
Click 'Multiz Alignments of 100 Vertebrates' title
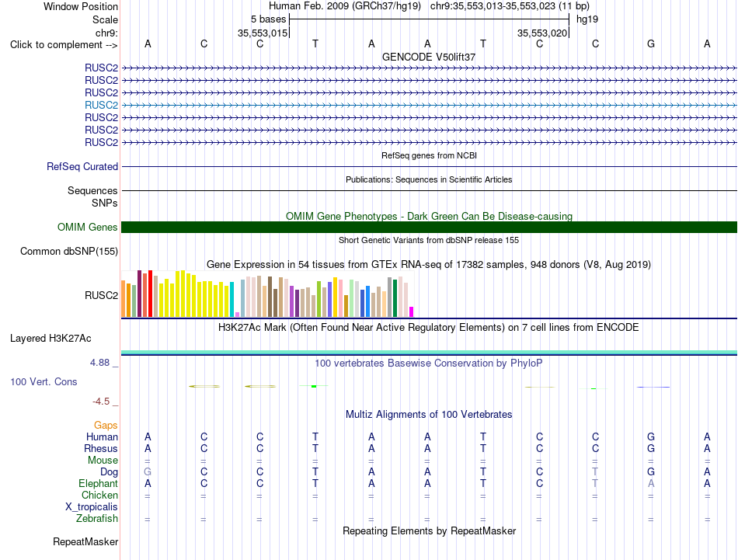pyautogui.click(x=429, y=415)
